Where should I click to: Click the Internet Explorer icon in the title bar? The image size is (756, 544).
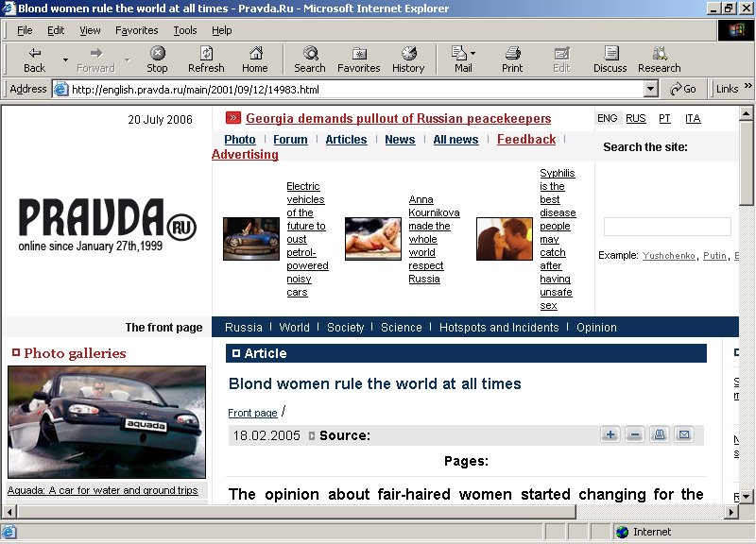coord(9,8)
